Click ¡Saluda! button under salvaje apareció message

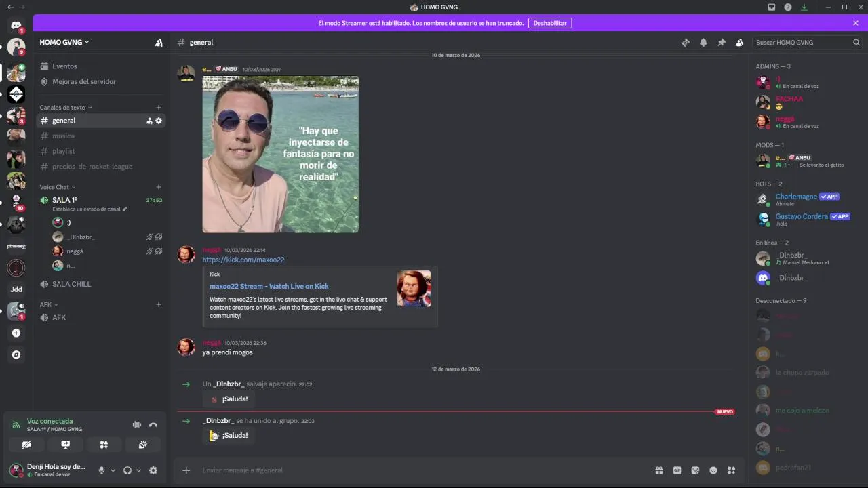click(229, 399)
